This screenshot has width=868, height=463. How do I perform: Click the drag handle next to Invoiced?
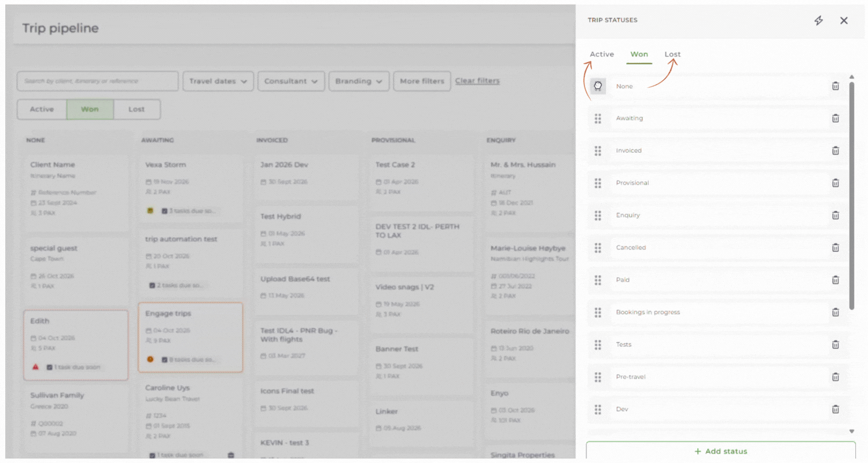coord(598,151)
